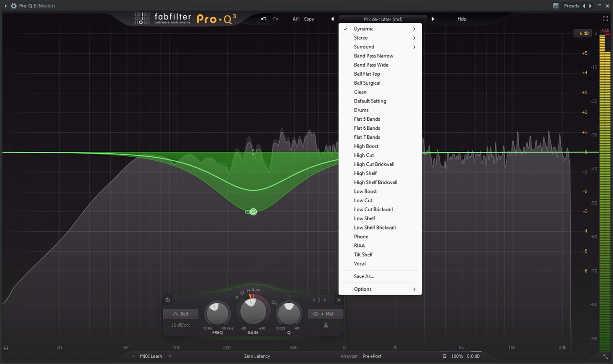This screenshot has height=364, width=613.
Task: Click the piano display icon at bottom left
Action: pos(6,348)
